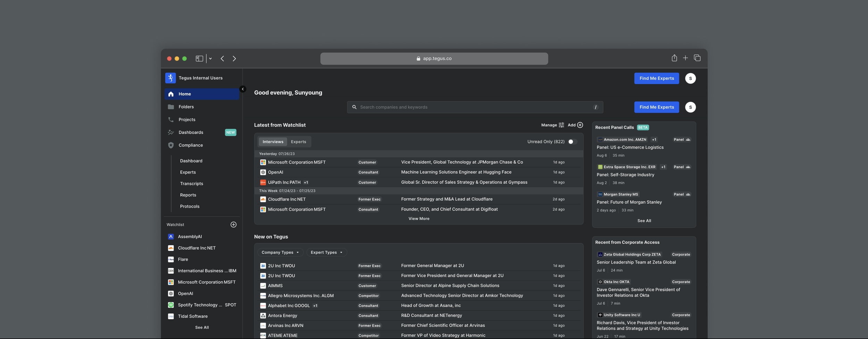Open Reports in Compliance submenu

click(x=188, y=195)
